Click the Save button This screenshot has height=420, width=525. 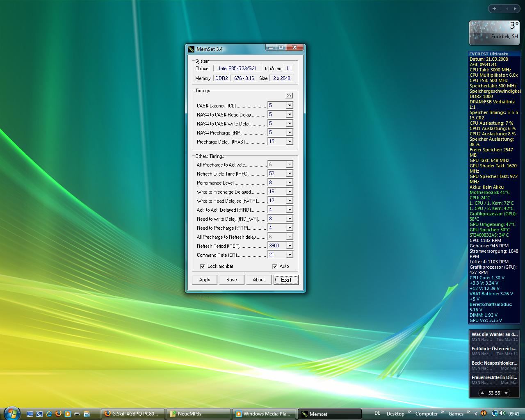tap(232, 280)
